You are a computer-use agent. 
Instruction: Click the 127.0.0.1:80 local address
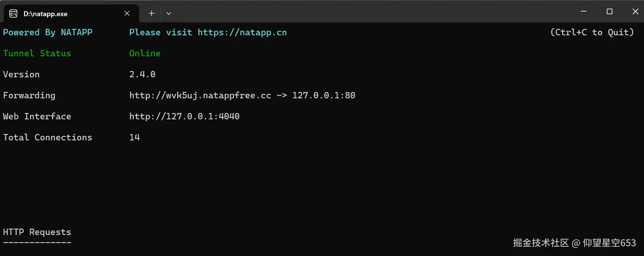(x=324, y=96)
